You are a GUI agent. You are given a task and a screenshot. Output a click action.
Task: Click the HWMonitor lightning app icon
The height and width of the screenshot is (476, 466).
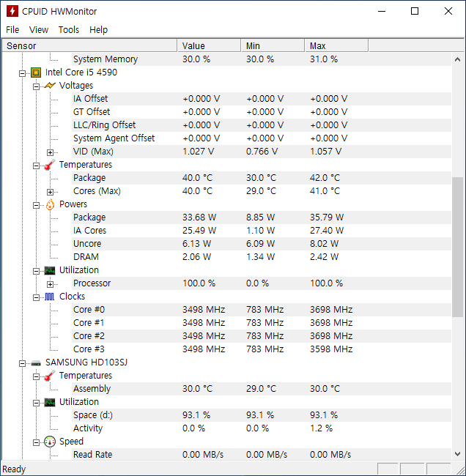(12, 11)
